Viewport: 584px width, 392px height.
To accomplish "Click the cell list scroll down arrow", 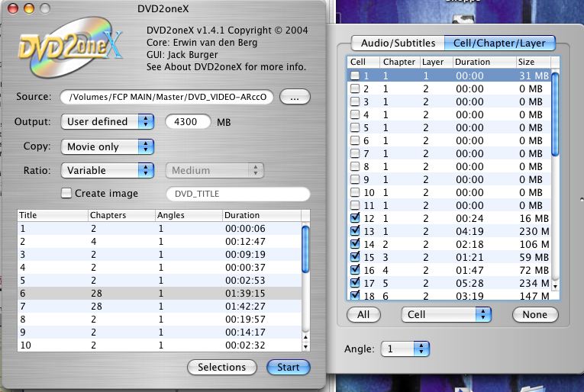I will tap(555, 287).
